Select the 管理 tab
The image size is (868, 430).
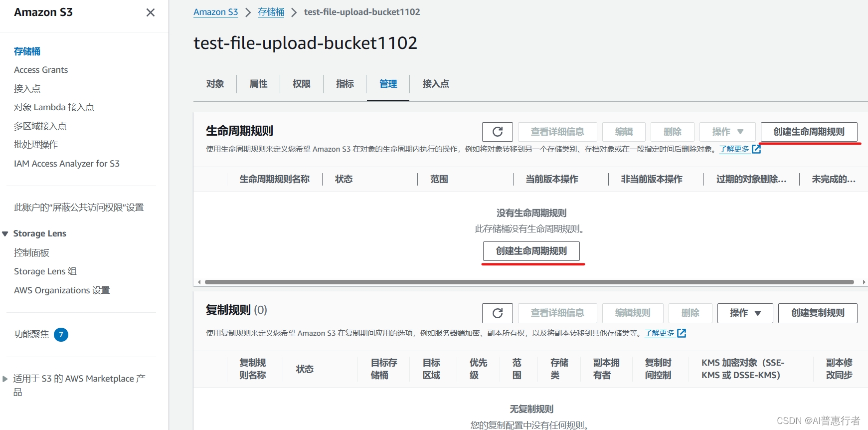pos(388,84)
